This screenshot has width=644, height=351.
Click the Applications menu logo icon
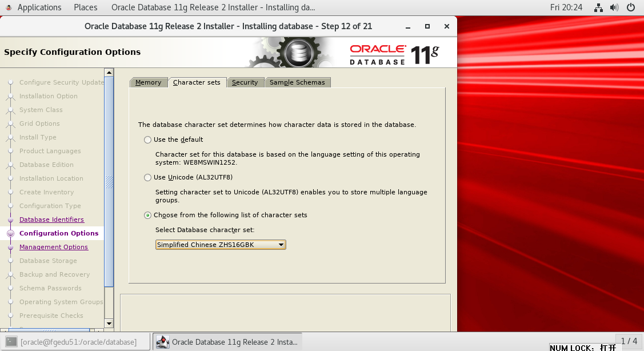[9, 7]
